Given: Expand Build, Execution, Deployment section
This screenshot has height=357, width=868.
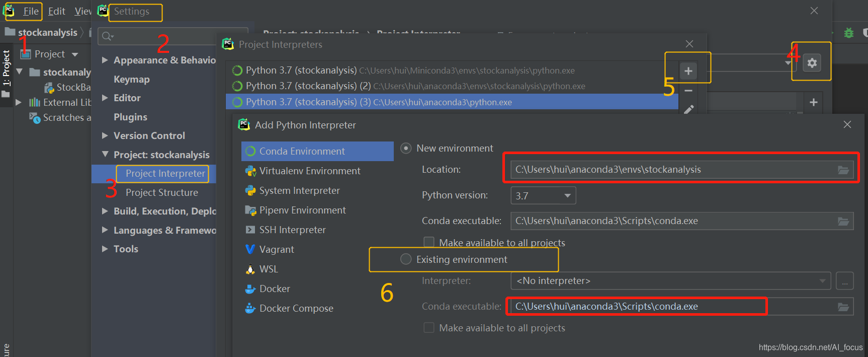Looking at the screenshot, I should (105, 211).
